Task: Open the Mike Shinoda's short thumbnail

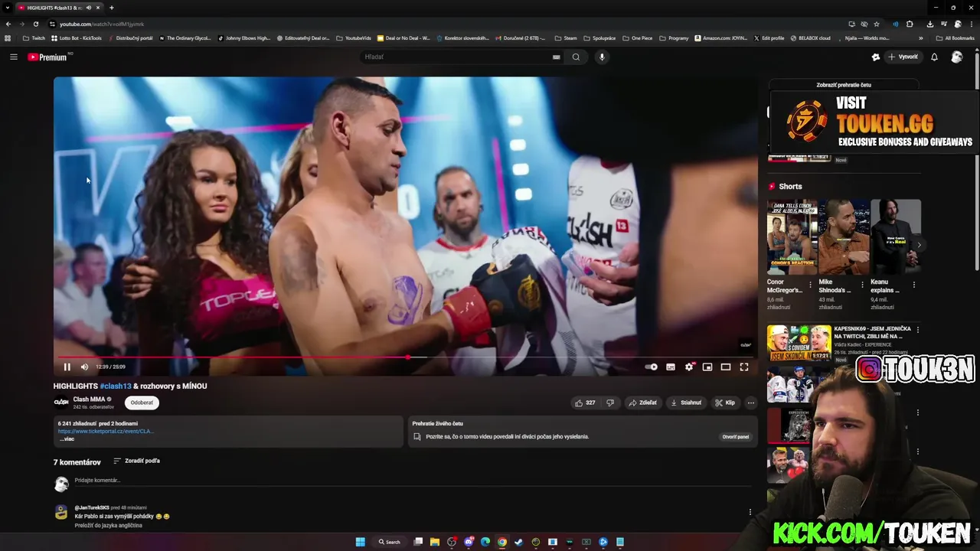Action: (844, 236)
